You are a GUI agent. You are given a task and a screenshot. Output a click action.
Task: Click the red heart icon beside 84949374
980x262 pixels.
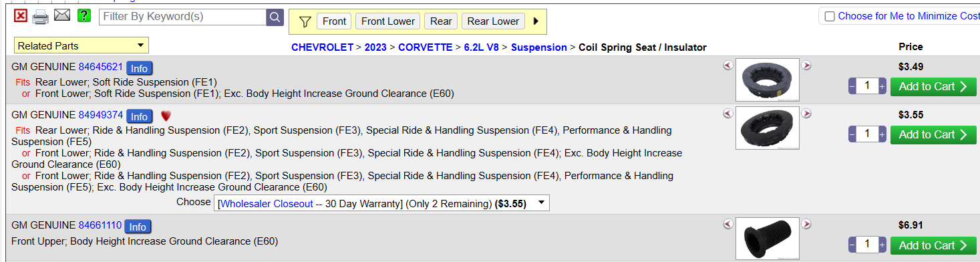(x=166, y=116)
